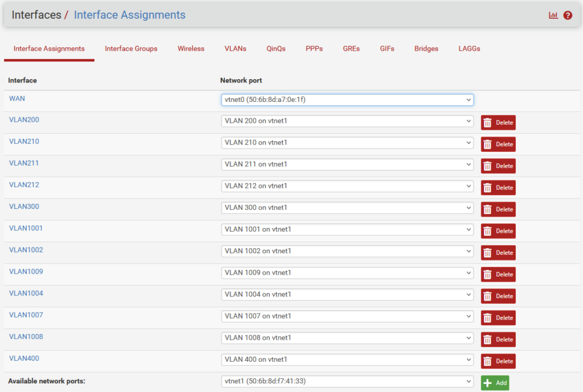Viewport: 583px width, 392px height.
Task: Open the status graph icon in header
Action: pos(553,15)
